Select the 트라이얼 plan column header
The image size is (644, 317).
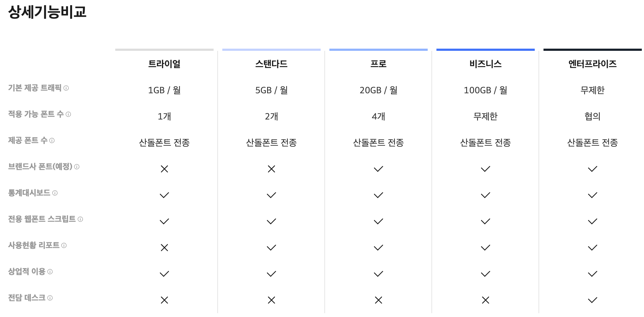[x=164, y=64]
